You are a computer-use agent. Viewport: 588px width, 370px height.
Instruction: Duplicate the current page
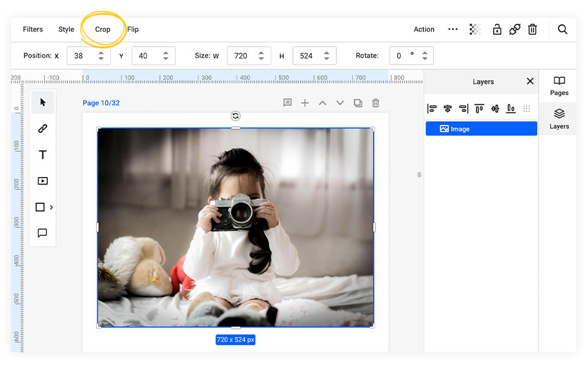(x=358, y=103)
